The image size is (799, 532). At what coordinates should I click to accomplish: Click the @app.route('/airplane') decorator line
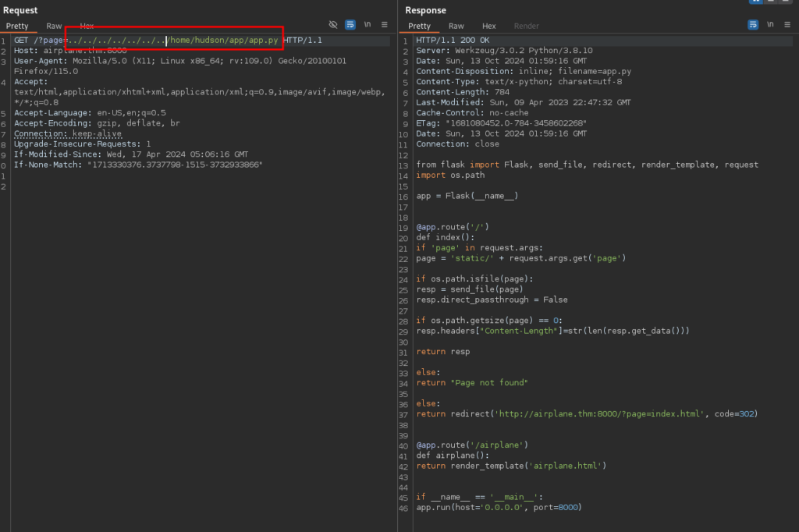tap(472, 445)
